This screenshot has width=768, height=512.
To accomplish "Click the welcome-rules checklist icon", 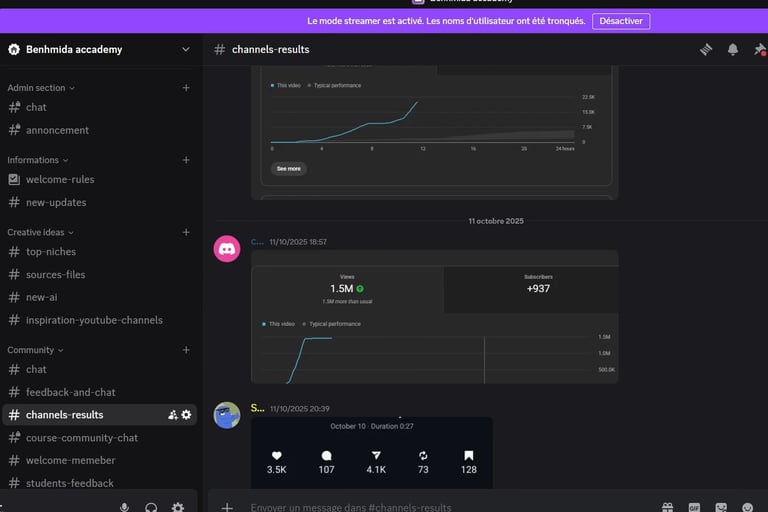I will tap(14, 179).
